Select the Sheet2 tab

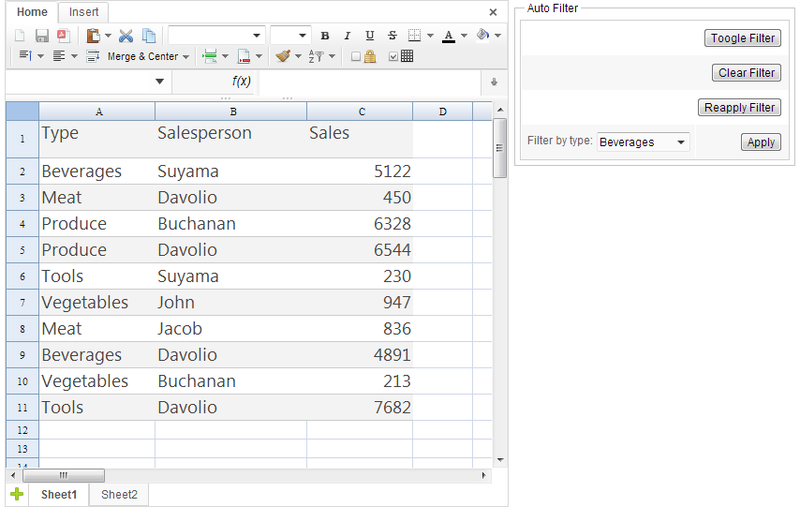point(119,494)
